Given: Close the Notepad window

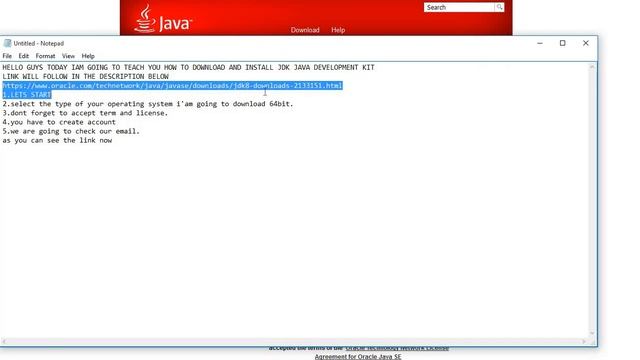Looking at the screenshot, I should coord(586,43).
